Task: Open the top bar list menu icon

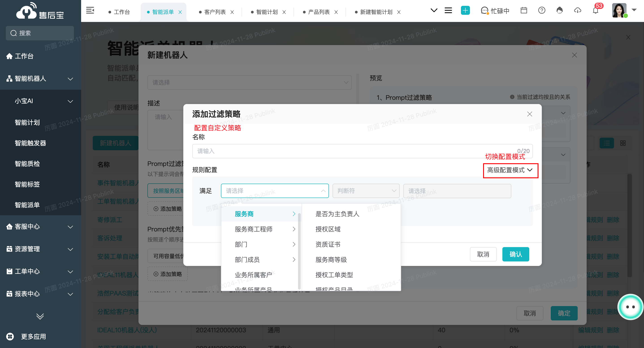Action: click(448, 11)
